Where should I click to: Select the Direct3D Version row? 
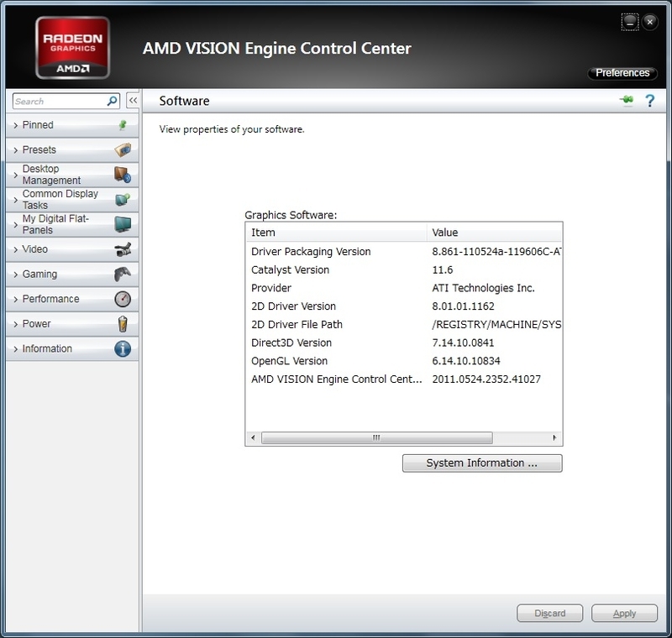click(404, 343)
